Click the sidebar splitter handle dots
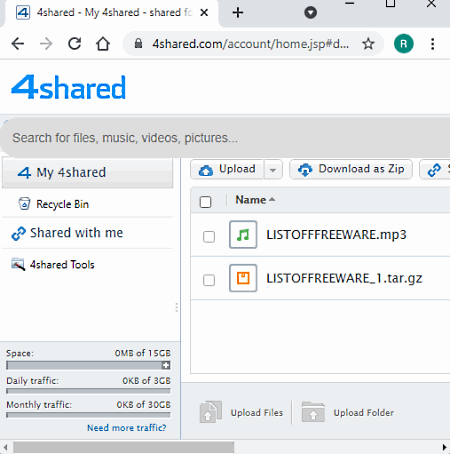The height and width of the screenshot is (454, 450). click(x=176, y=308)
